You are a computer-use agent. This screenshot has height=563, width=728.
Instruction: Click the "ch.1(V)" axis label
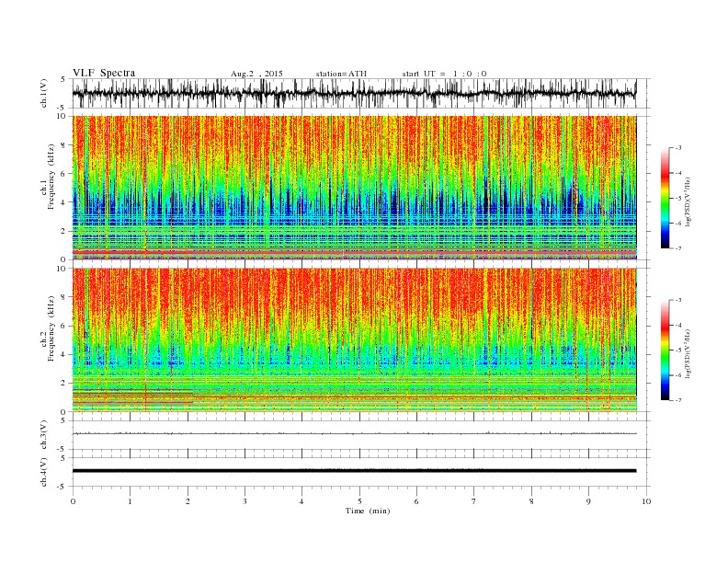(x=43, y=93)
